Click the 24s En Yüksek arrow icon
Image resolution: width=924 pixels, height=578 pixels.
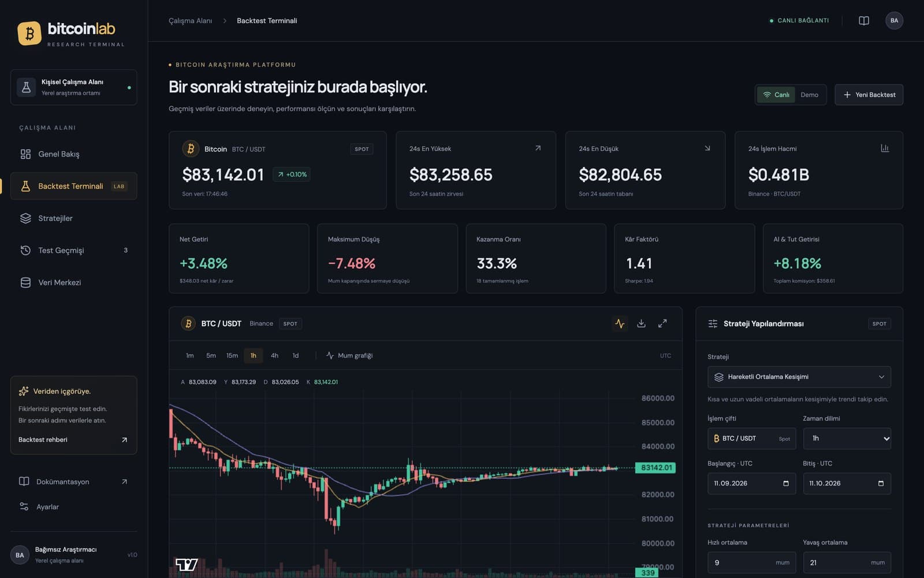(x=538, y=149)
